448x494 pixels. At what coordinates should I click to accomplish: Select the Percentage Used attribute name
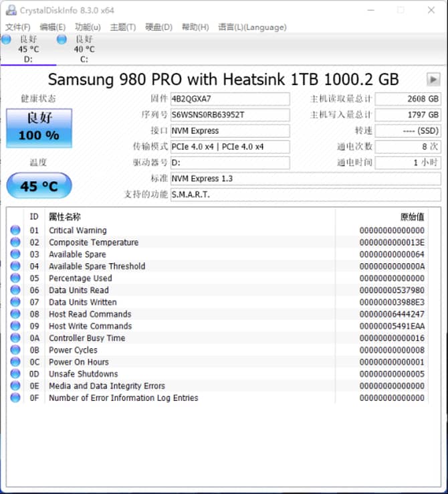80,278
